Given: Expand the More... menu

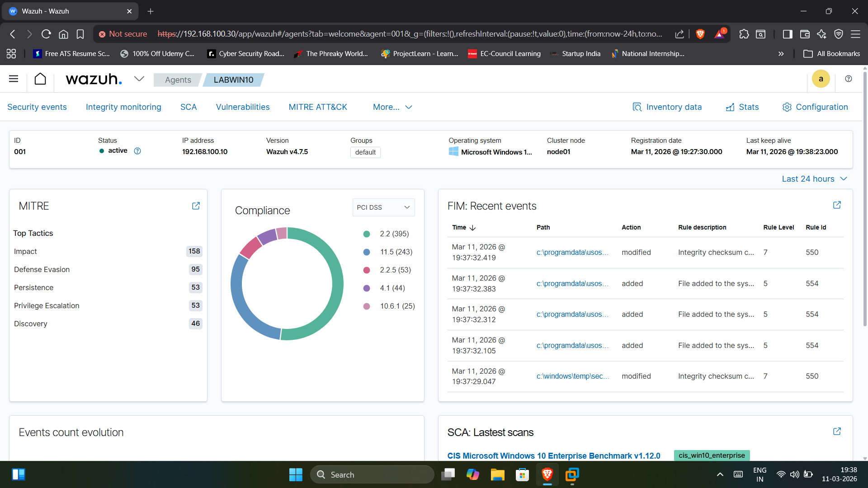Looking at the screenshot, I should pos(392,107).
